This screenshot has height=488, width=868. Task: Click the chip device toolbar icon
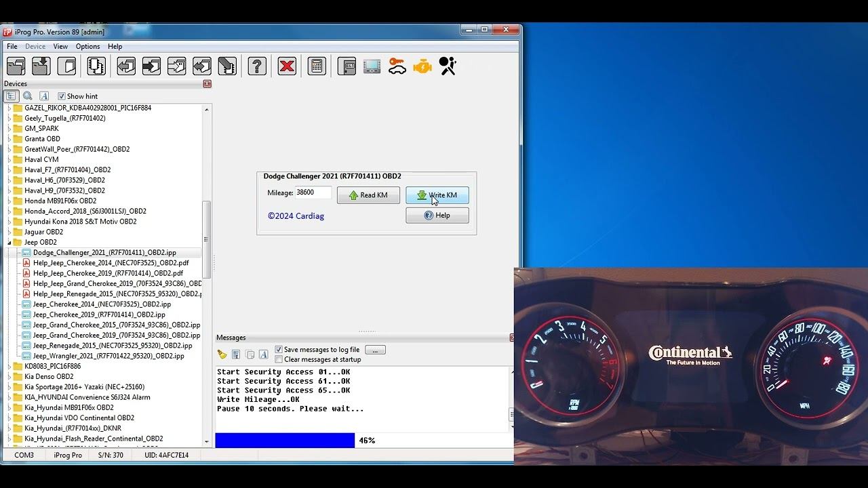point(96,66)
